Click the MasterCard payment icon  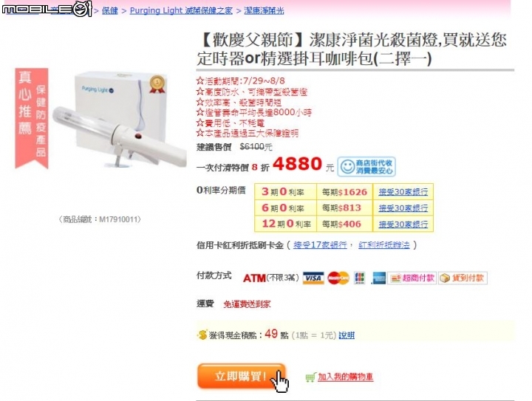[338, 278]
